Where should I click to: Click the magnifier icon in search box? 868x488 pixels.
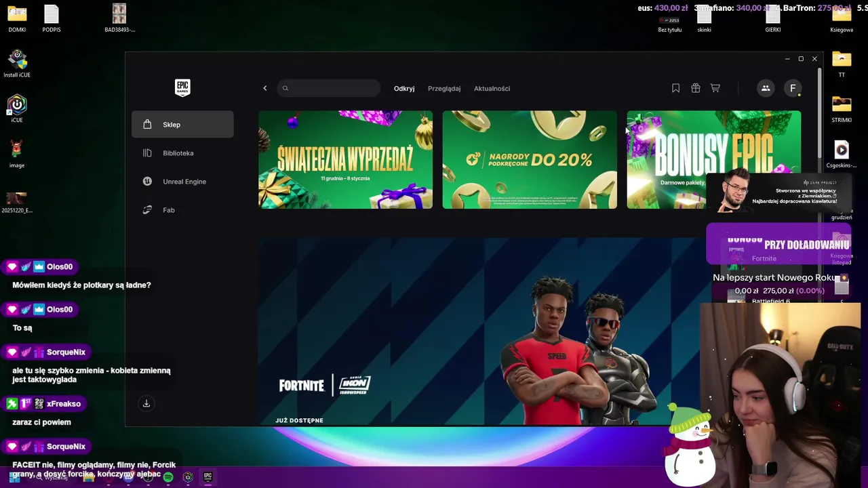[285, 88]
